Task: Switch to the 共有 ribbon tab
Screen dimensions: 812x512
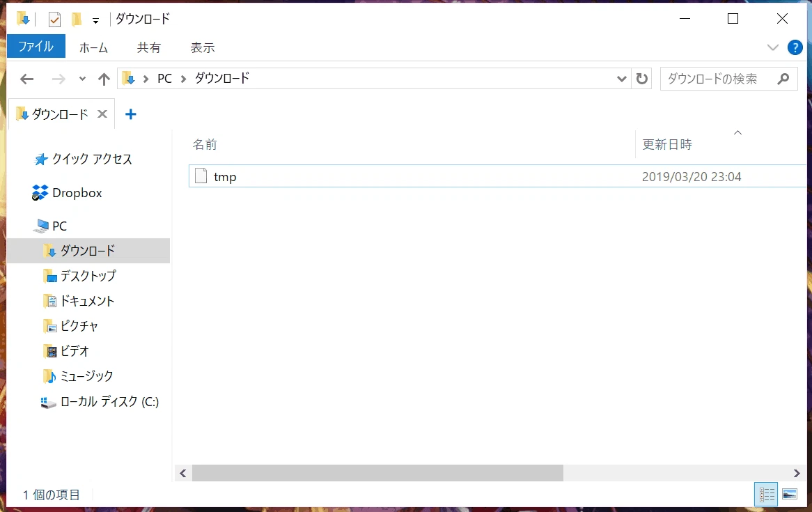Action: (148, 47)
